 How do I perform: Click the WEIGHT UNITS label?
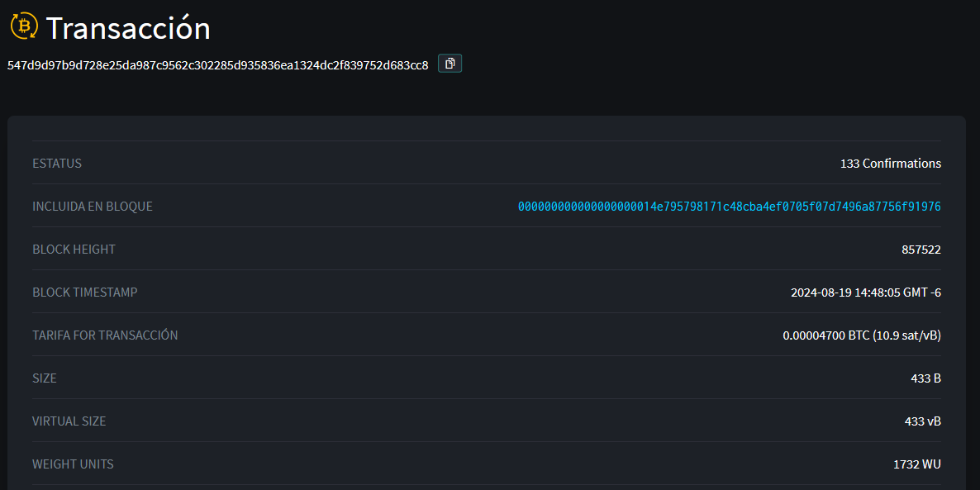click(73, 464)
